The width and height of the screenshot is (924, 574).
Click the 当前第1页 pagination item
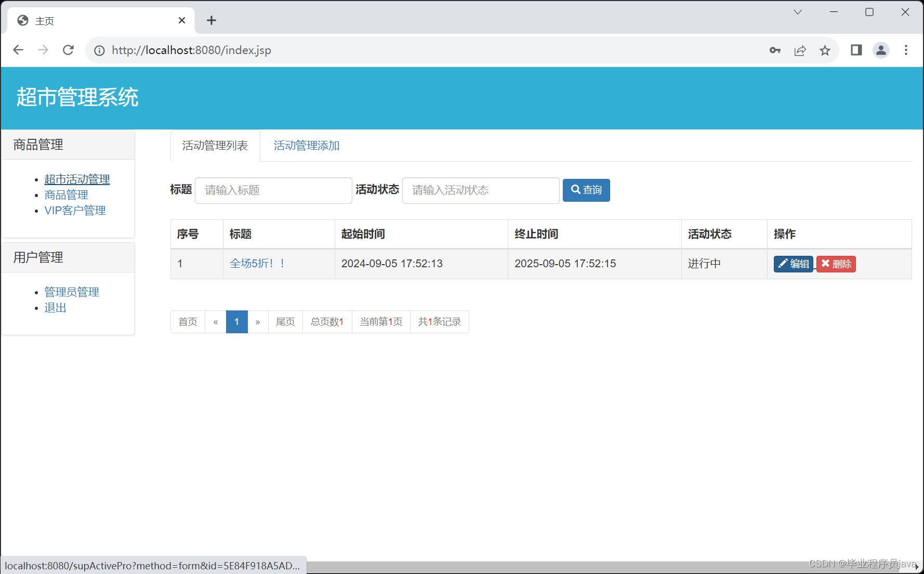click(381, 322)
